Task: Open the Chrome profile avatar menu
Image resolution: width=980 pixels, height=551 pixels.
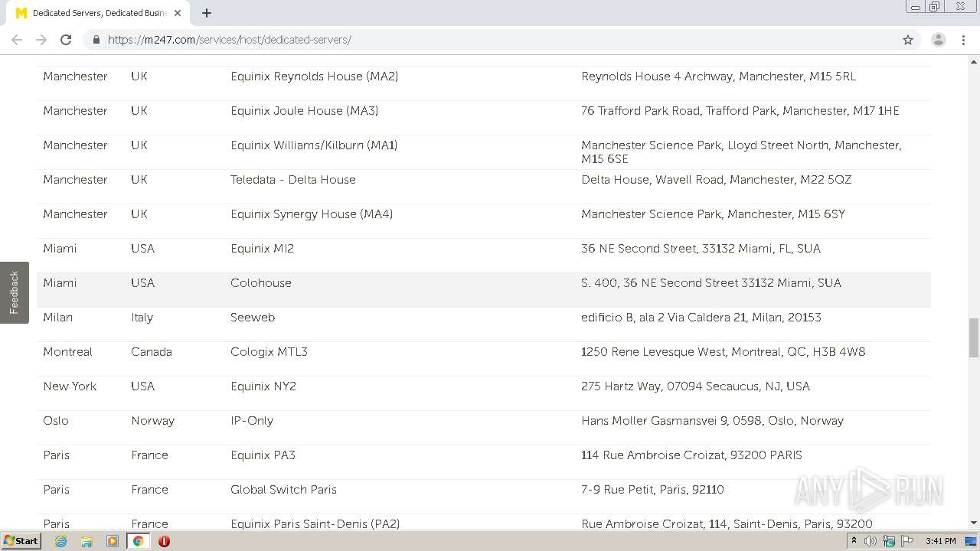Action: click(938, 40)
